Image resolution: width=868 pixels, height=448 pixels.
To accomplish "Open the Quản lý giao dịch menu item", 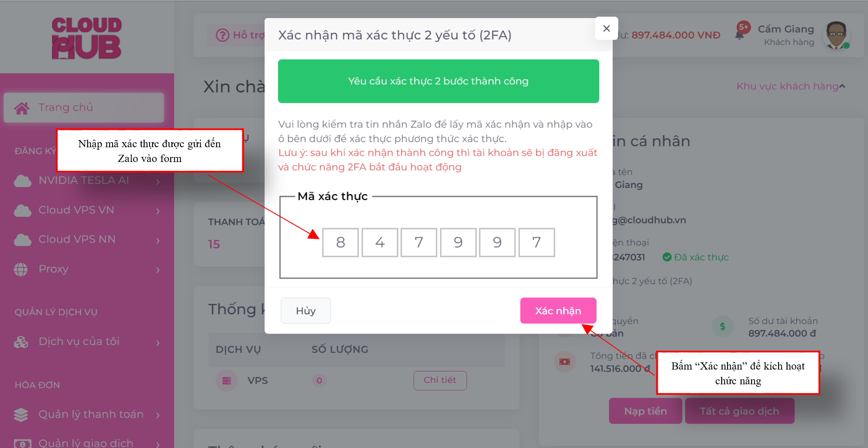I will coord(86,443).
